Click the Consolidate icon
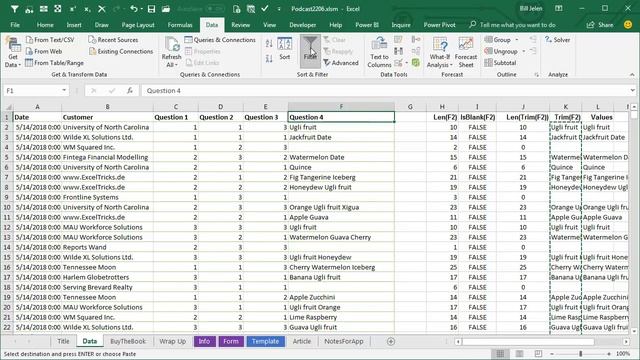 [416, 39]
